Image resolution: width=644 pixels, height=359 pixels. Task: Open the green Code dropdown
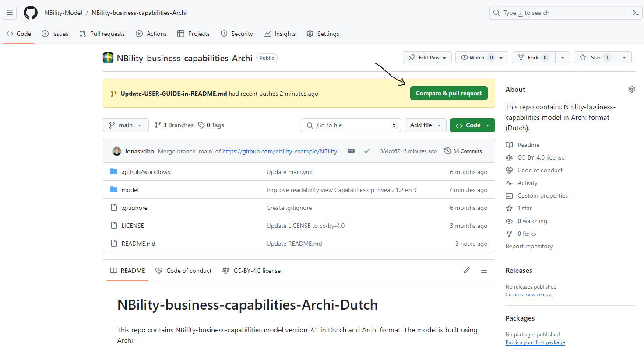click(x=472, y=125)
